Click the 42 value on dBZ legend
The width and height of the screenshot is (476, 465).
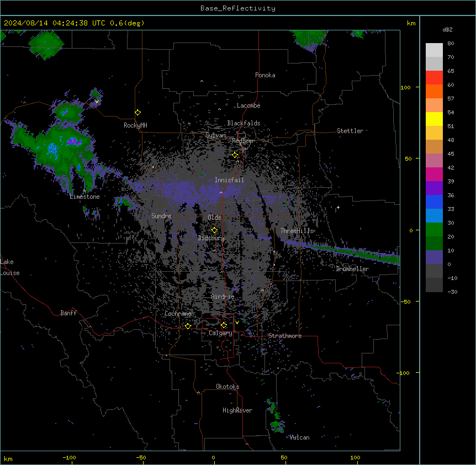tap(451, 167)
